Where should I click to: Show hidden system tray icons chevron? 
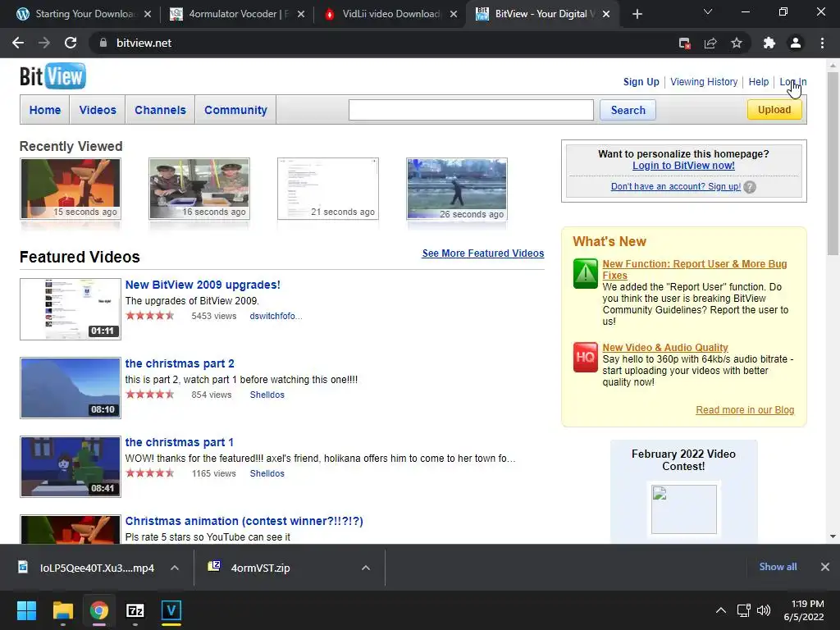721,610
